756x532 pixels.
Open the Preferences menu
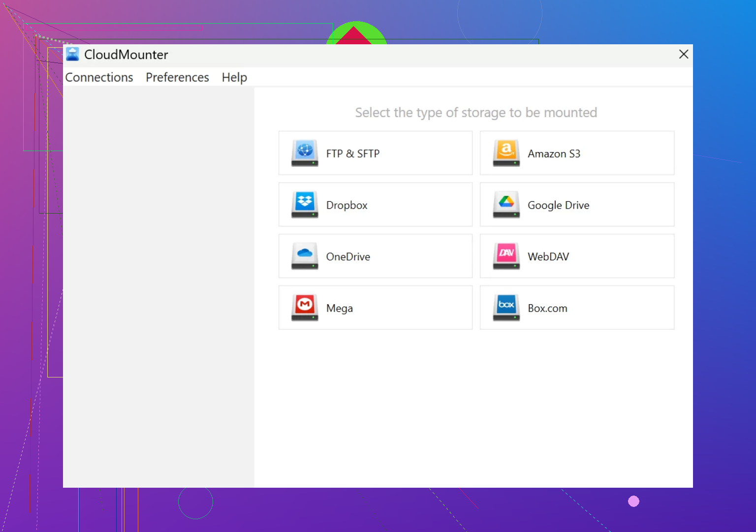click(177, 77)
